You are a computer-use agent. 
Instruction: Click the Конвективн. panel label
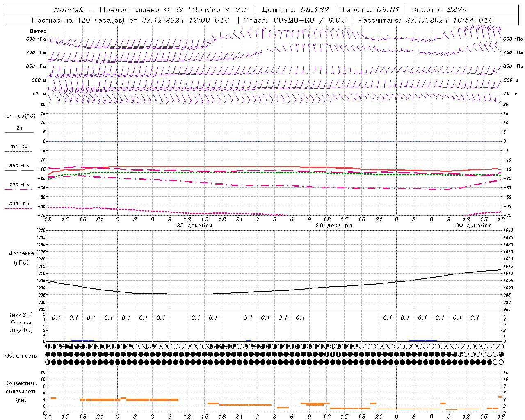pos(21,383)
